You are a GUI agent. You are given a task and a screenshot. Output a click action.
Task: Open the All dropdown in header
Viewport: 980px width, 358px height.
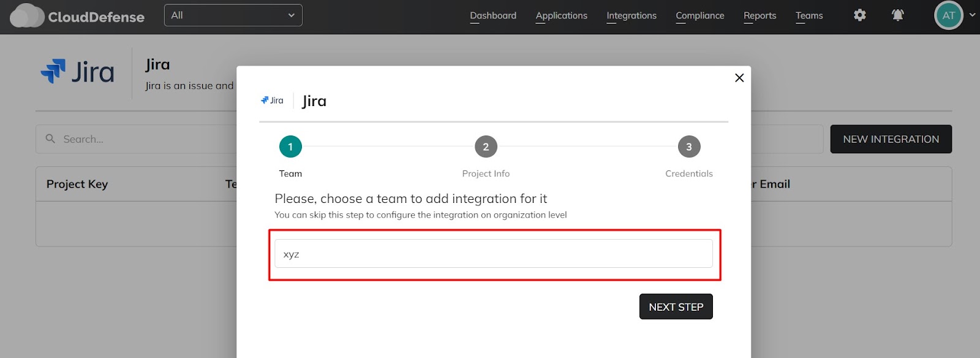point(233,15)
